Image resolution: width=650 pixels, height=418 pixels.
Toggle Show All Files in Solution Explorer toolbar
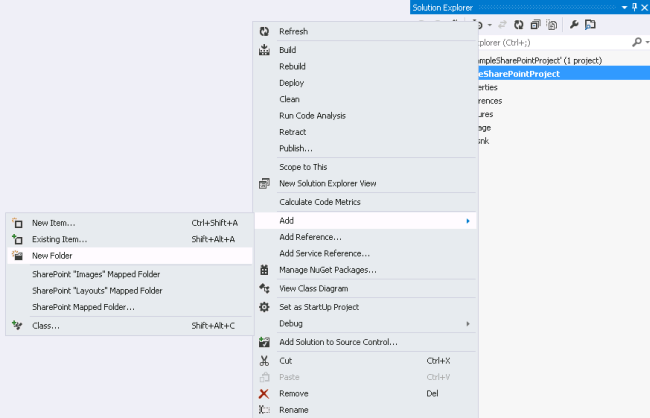(552, 25)
